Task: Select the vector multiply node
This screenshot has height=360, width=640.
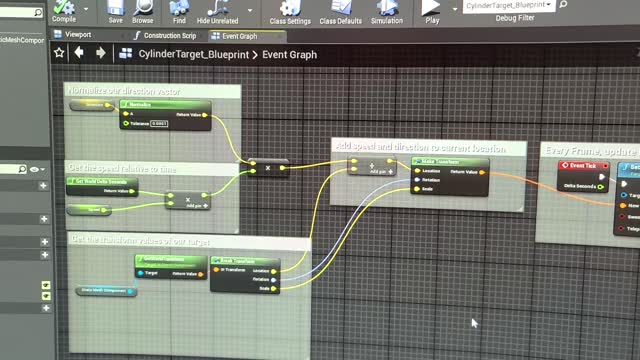Action: click(x=268, y=168)
